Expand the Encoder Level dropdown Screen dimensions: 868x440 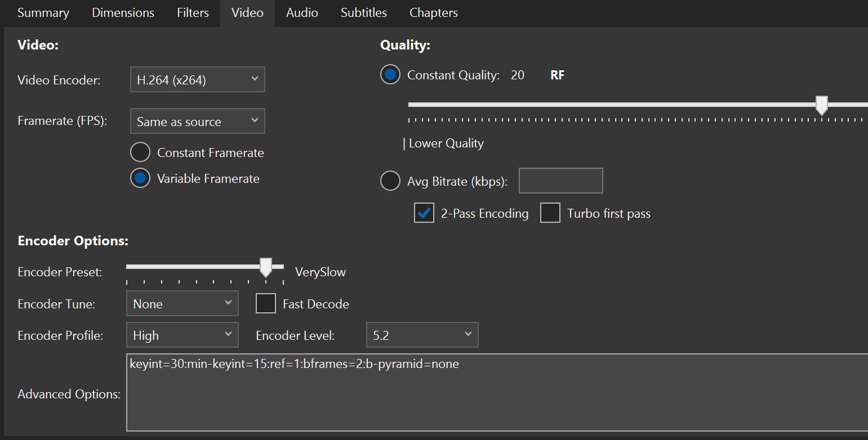[422, 335]
